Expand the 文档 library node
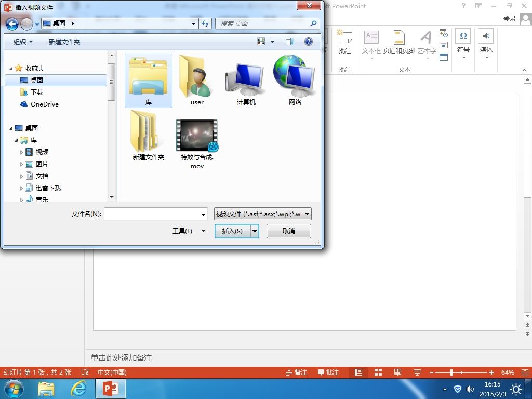The width and height of the screenshot is (532, 399). (x=21, y=176)
